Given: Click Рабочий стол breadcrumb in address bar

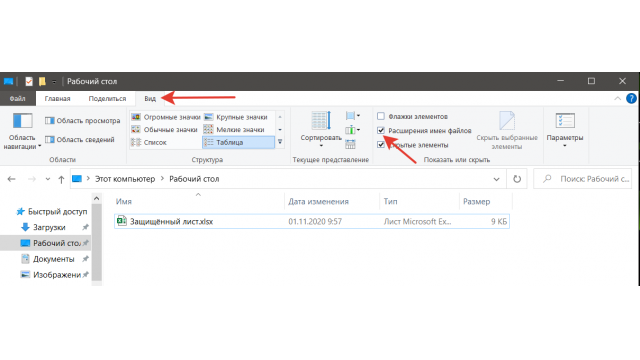Looking at the screenshot, I should point(194,179).
